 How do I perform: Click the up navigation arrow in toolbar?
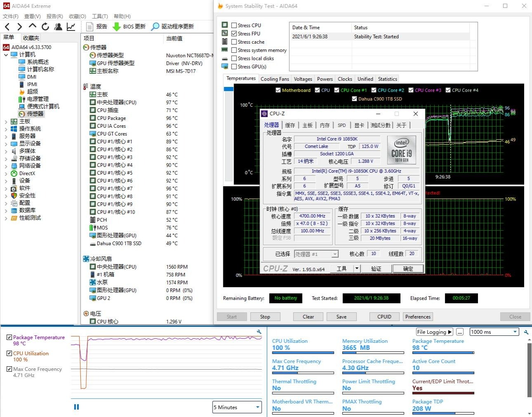pyautogui.click(x=33, y=26)
